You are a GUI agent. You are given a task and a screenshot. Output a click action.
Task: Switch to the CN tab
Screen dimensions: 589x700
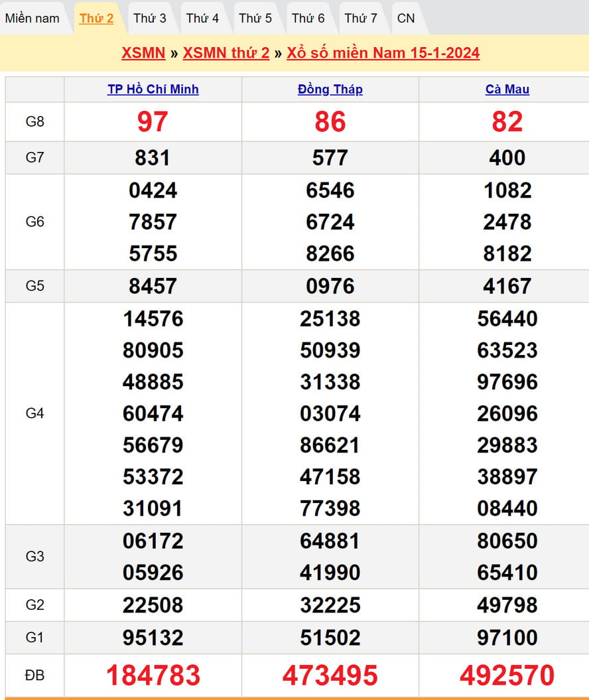[x=406, y=18]
